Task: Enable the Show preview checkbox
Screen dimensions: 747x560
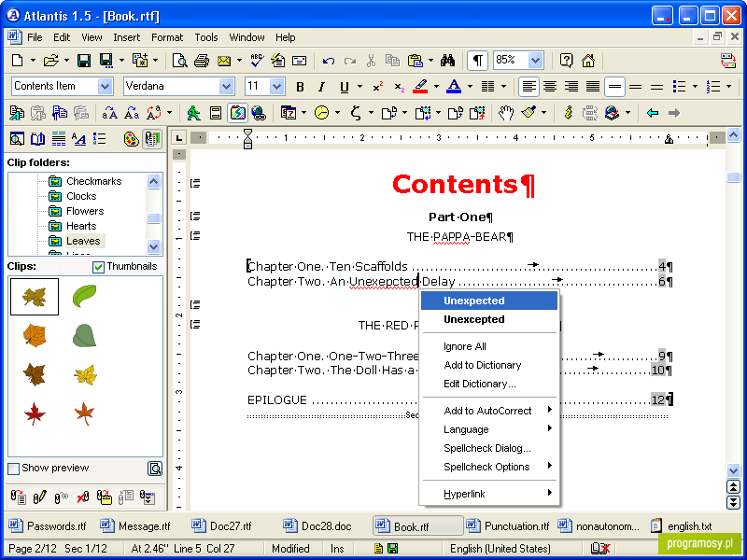Action: tap(14, 469)
